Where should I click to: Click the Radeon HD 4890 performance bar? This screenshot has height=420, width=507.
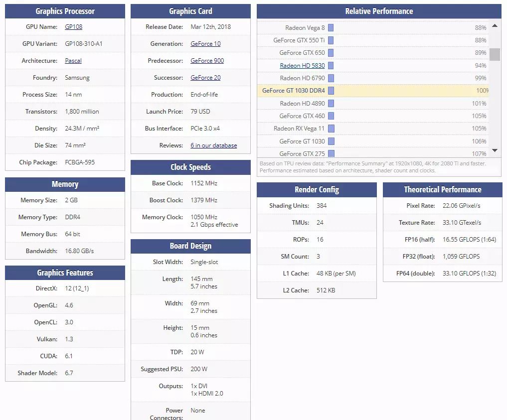[x=331, y=104]
